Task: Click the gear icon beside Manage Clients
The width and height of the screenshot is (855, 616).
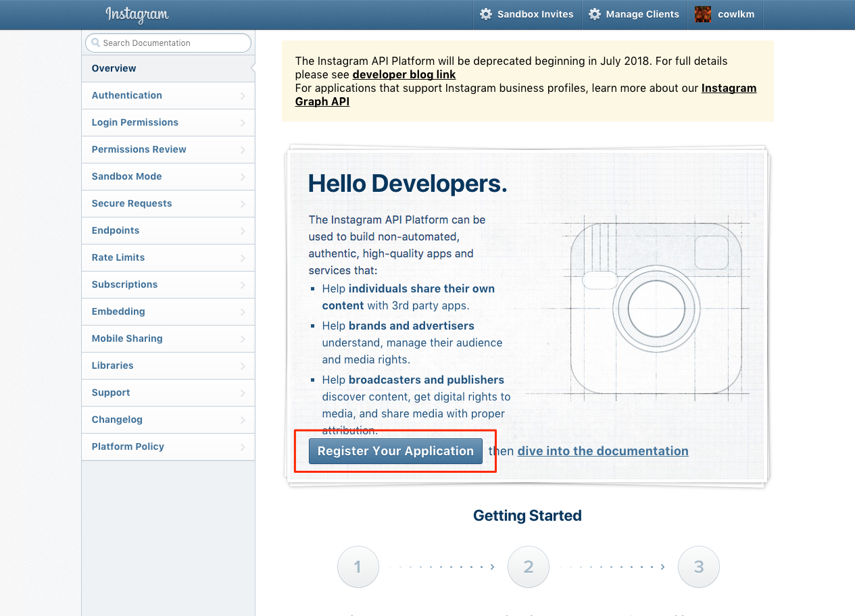Action: coord(595,14)
